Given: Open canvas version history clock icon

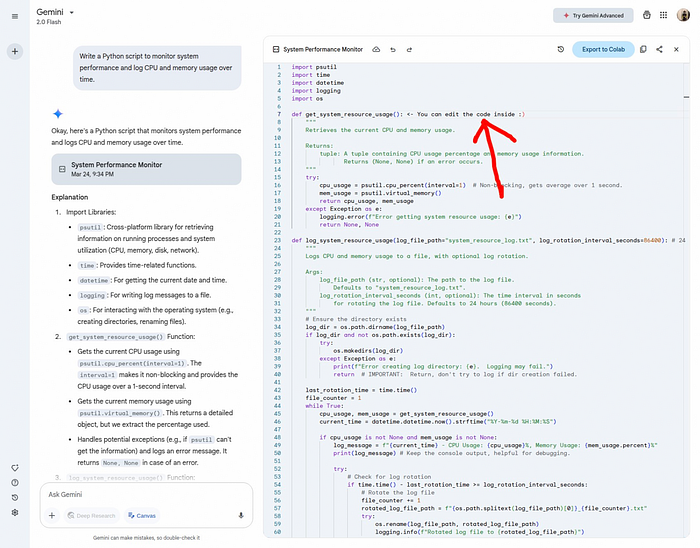Looking at the screenshot, I should 561,49.
